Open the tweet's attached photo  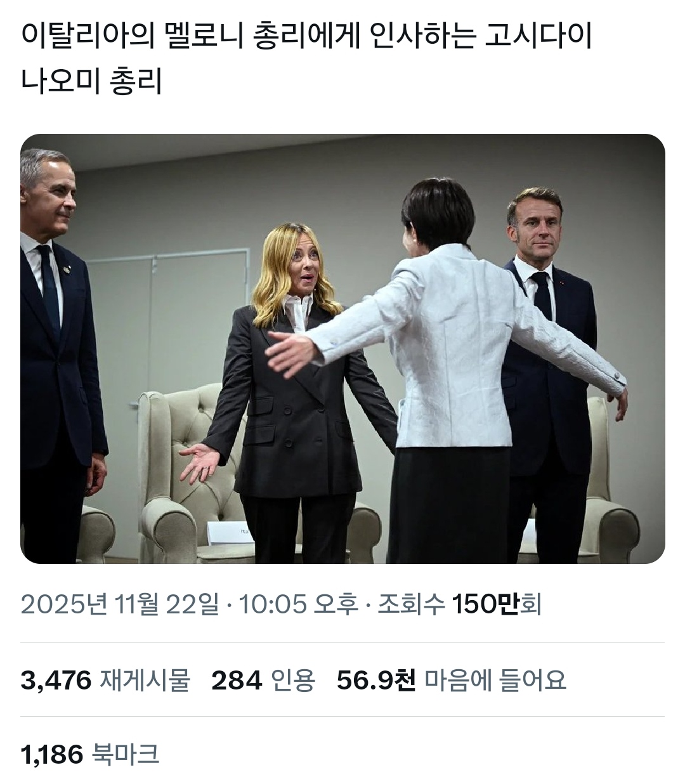pyautogui.click(x=342, y=348)
